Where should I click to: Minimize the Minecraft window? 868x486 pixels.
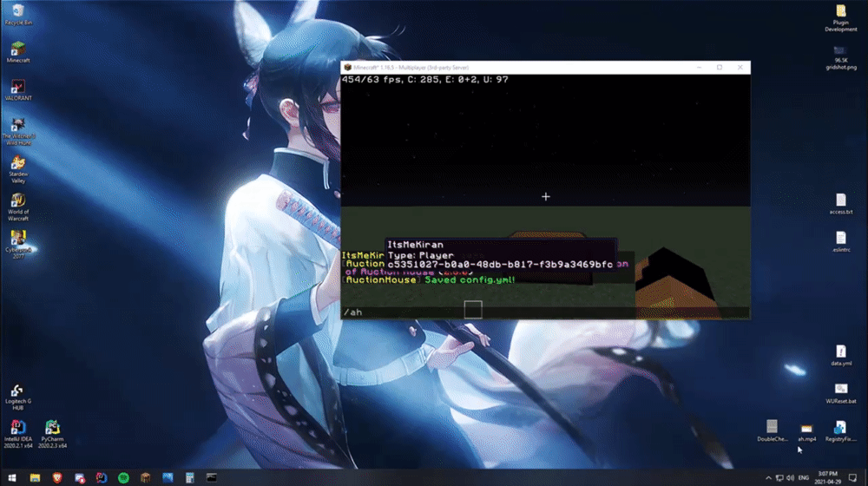point(699,68)
